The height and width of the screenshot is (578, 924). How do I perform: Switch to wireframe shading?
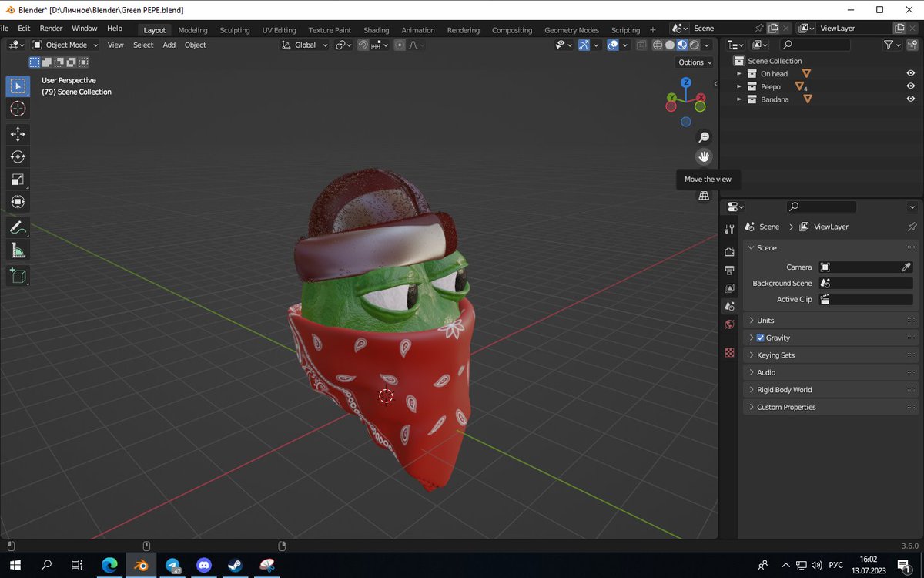(658, 45)
